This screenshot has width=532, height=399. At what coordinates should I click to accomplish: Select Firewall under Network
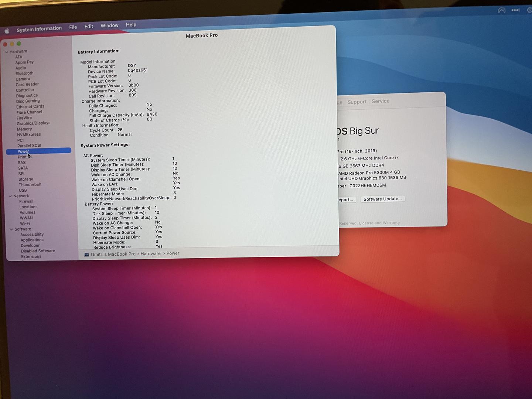tap(26, 201)
